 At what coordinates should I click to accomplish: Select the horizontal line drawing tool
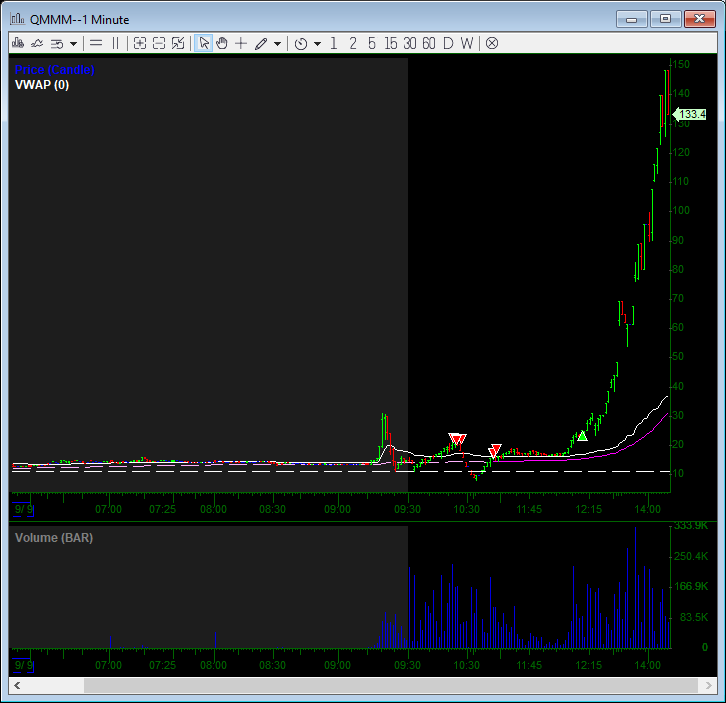coord(96,44)
